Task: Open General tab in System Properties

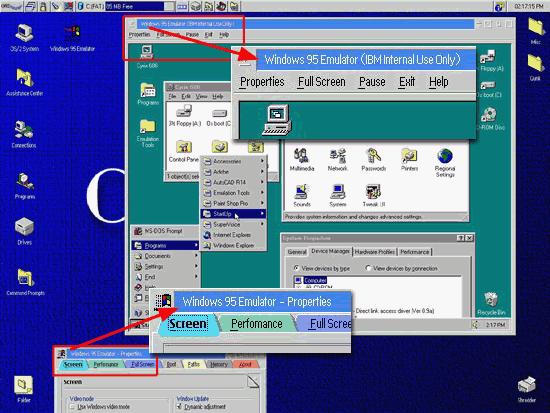Action: click(x=297, y=252)
